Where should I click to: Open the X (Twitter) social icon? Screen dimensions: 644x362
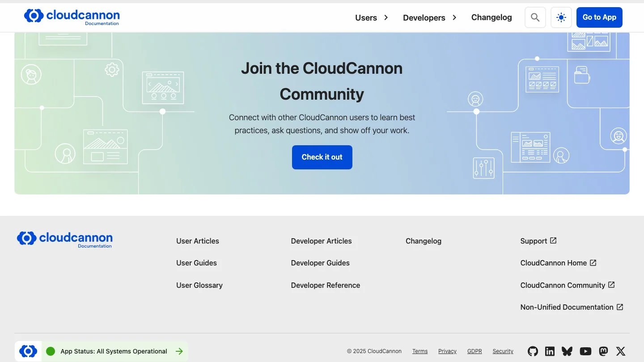[621, 351]
